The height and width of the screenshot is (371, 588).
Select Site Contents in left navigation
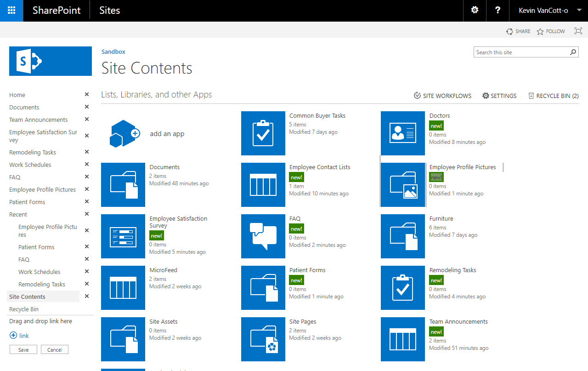(28, 297)
